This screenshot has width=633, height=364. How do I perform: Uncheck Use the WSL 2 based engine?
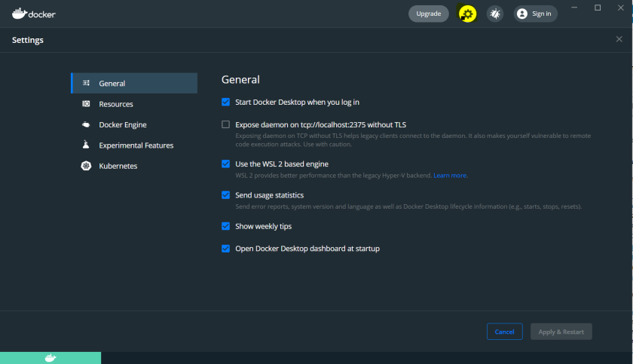click(225, 164)
